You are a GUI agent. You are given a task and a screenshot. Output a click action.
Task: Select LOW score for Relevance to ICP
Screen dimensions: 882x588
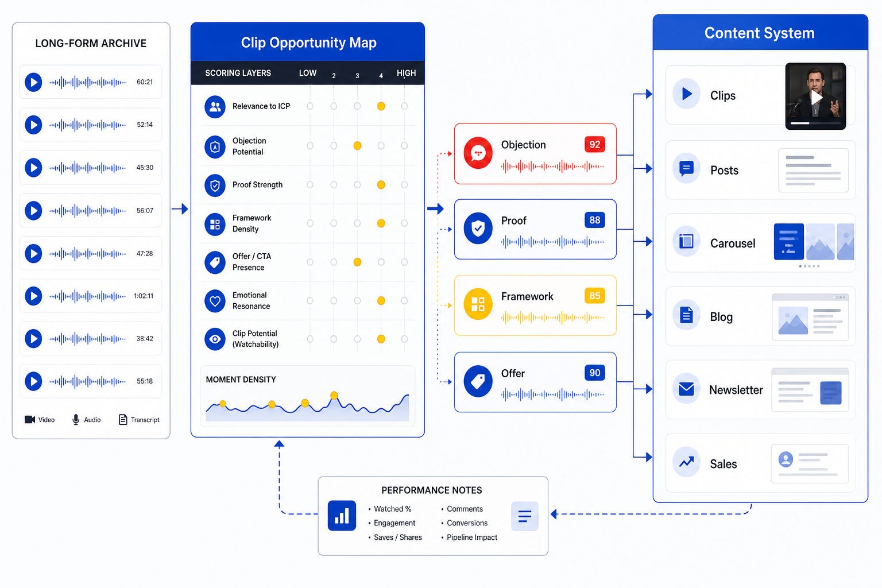tap(310, 106)
